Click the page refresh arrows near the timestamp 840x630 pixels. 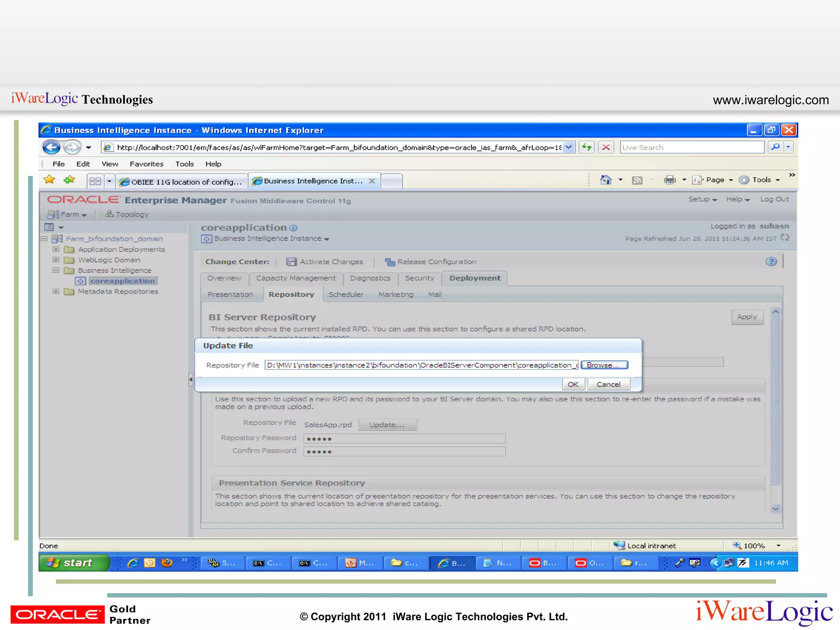785,238
